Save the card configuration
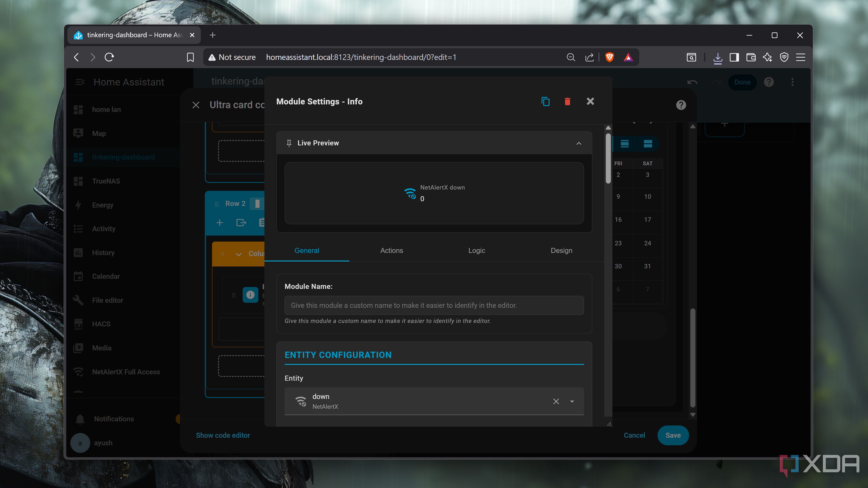 [673, 435]
